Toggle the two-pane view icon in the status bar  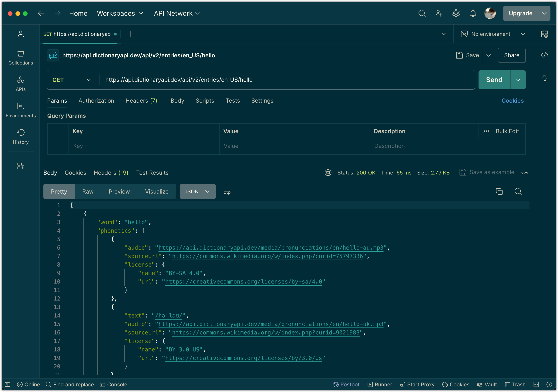(x=536, y=384)
